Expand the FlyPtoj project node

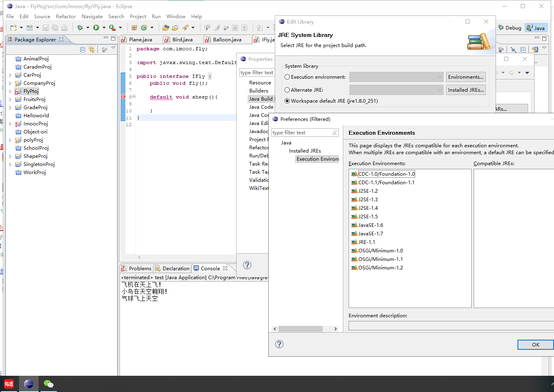tap(10, 91)
